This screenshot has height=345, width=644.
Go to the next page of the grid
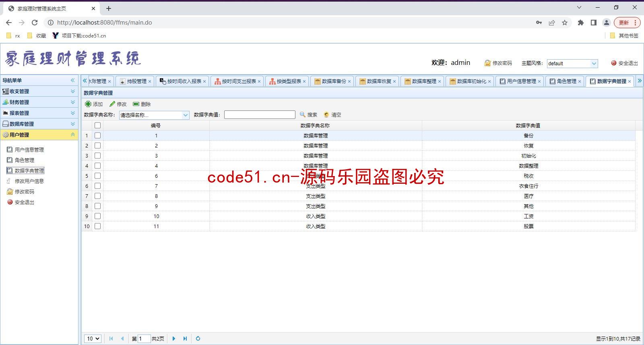coord(174,339)
